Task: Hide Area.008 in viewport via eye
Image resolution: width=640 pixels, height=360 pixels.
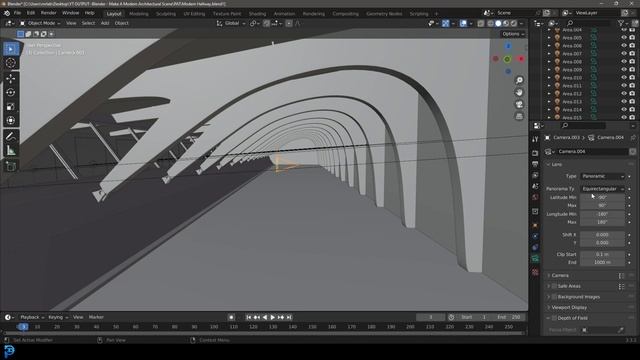Action: 624,62
